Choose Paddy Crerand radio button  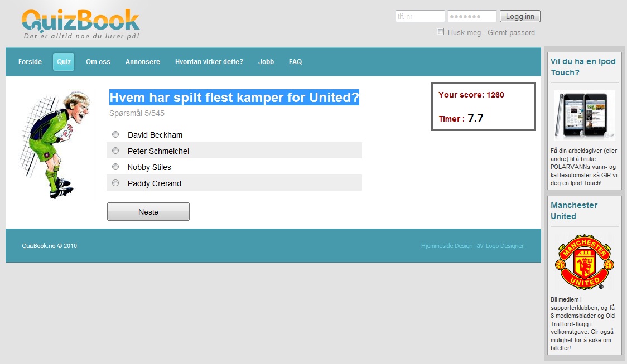coord(115,183)
